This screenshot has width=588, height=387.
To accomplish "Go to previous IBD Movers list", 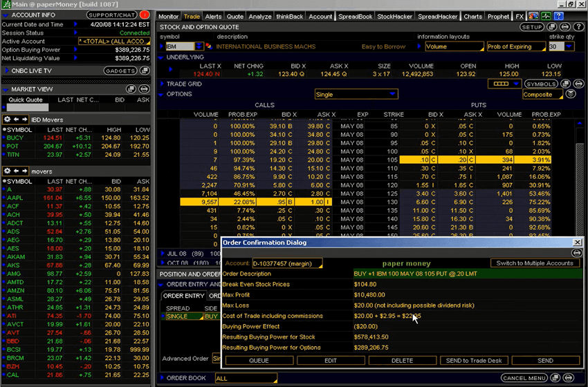I will coord(16,120).
